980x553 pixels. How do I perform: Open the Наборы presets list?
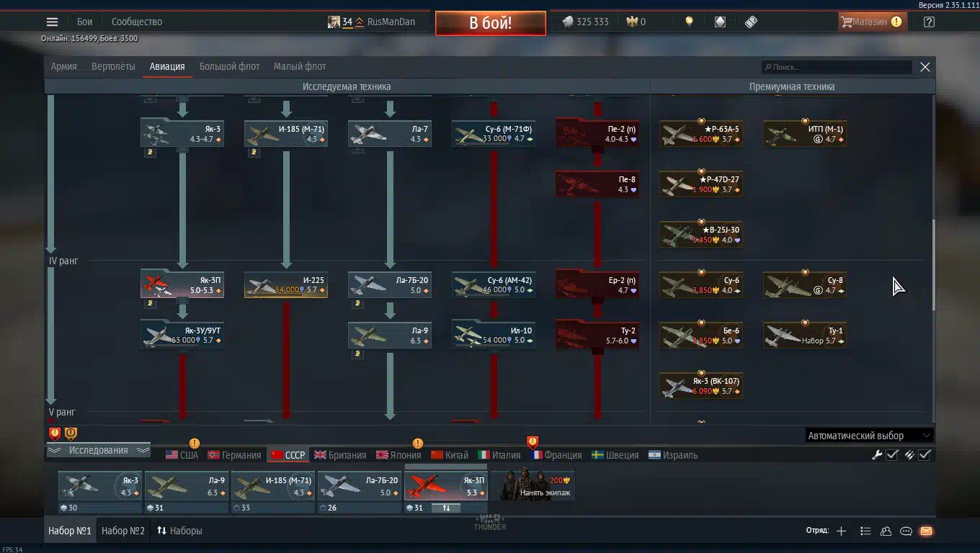(179, 531)
